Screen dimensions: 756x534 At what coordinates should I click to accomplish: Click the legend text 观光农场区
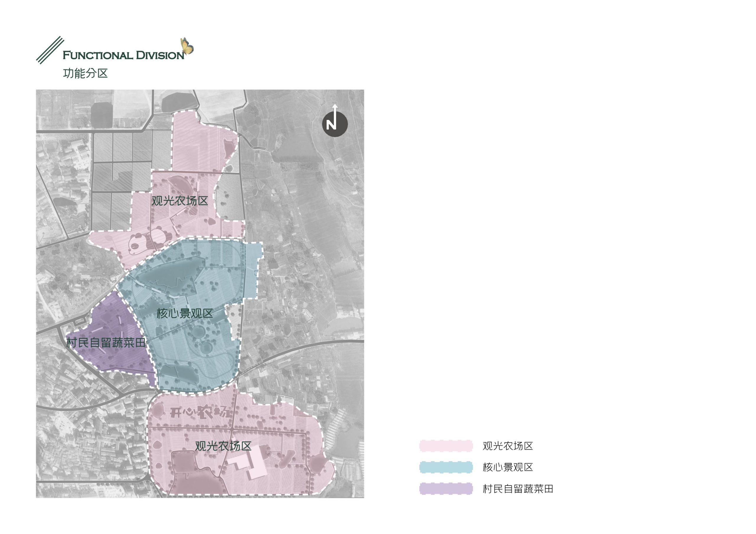tap(508, 446)
